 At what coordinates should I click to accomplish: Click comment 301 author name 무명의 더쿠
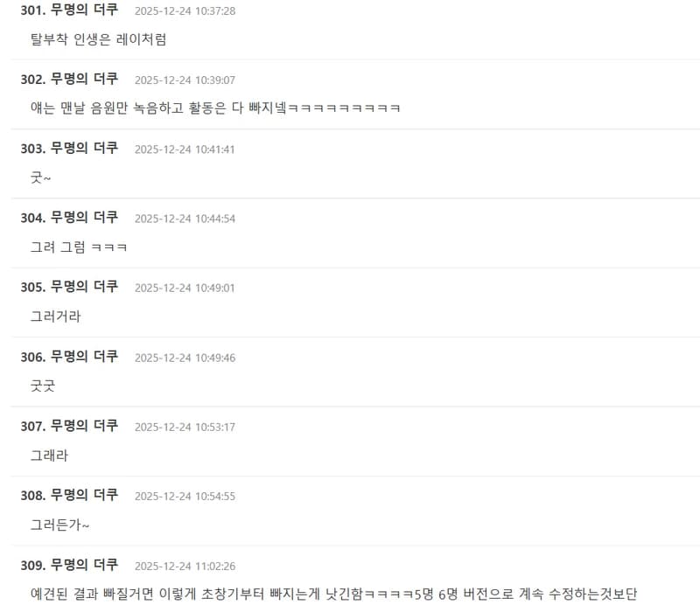coord(84,10)
